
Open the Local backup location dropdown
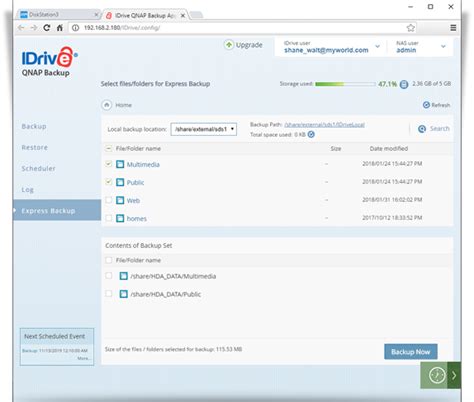coord(204,129)
